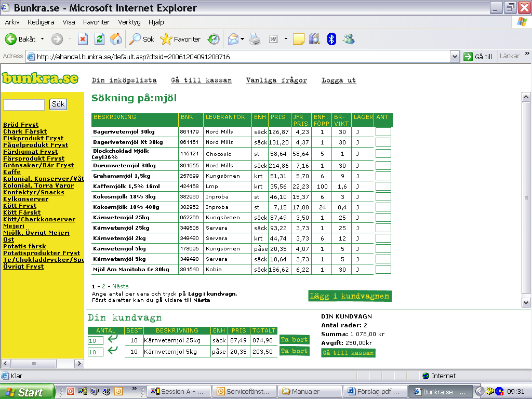Viewport: 532px width, 399px height.
Task: Expand the Back history dropdown arrow
Action: coord(43,39)
